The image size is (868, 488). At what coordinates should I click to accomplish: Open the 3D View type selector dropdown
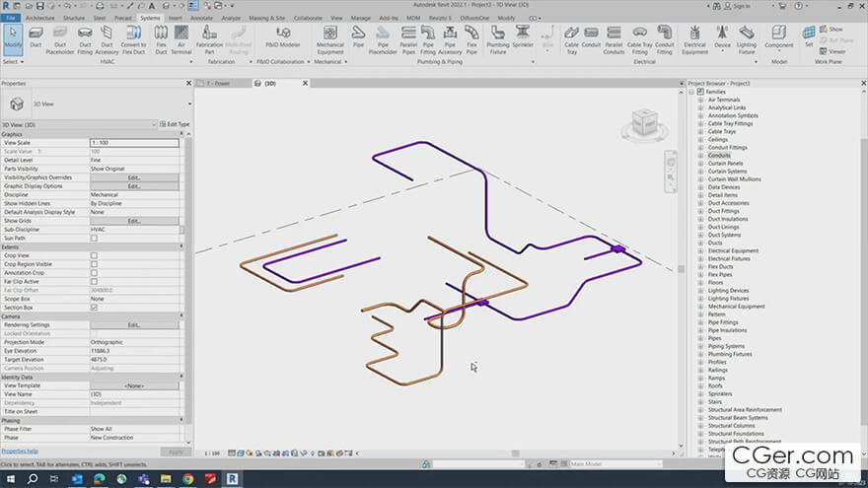pyautogui.click(x=187, y=103)
